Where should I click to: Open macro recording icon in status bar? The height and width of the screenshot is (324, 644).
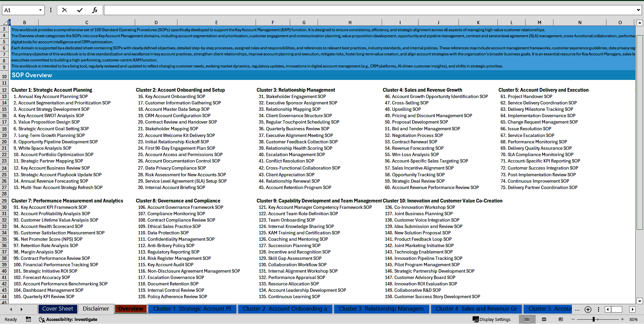tap(29, 319)
